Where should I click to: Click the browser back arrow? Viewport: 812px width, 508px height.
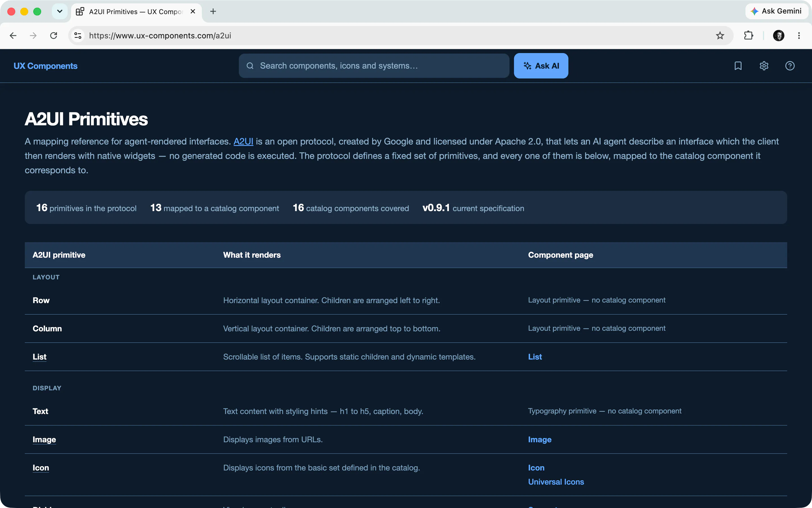click(x=13, y=36)
